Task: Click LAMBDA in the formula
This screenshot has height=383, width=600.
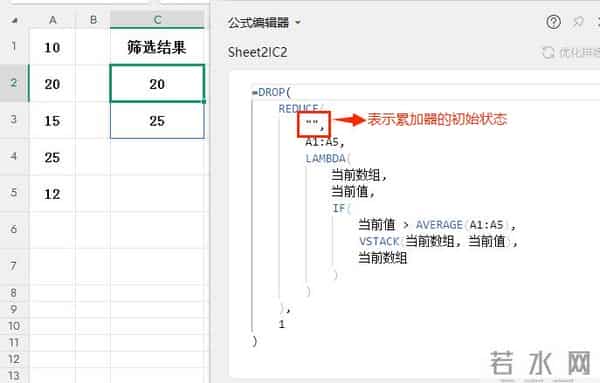Action: pyautogui.click(x=325, y=158)
